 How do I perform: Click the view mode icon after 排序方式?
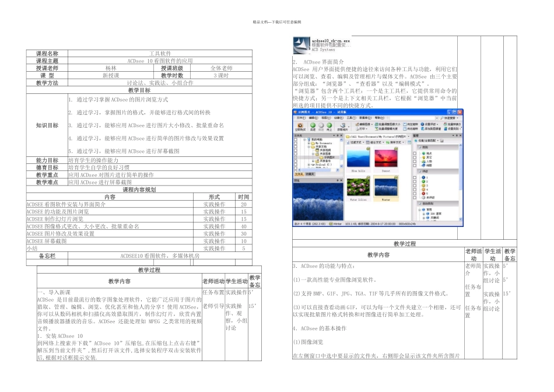(409, 142)
